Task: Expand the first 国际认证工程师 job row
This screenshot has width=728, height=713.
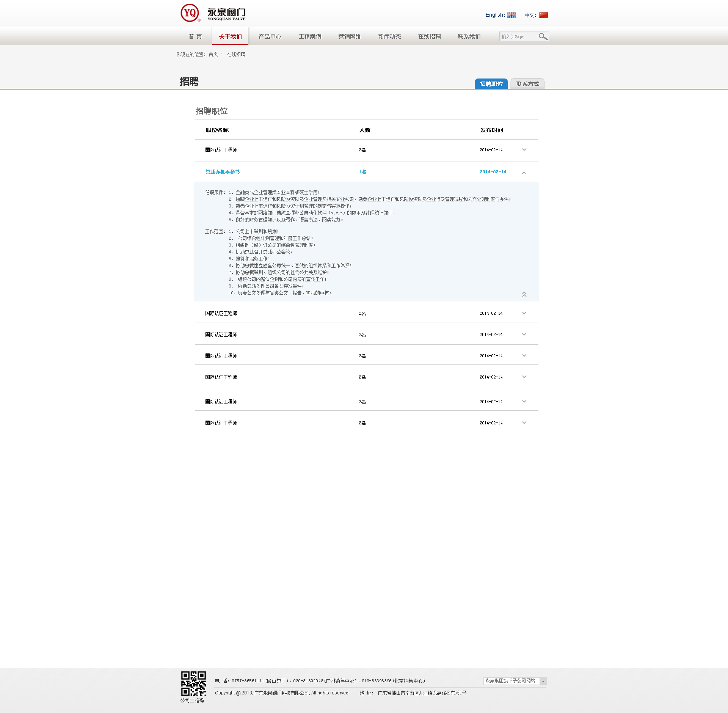Action: pyautogui.click(x=524, y=150)
